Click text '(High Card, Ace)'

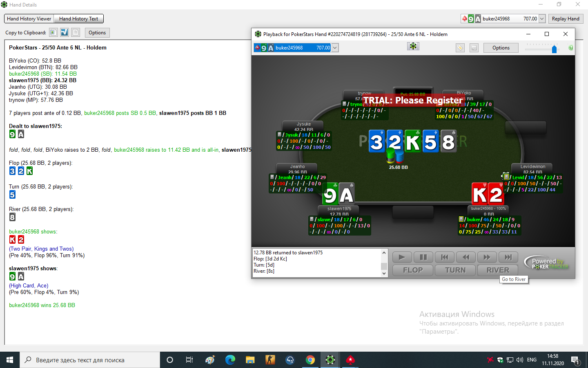pos(29,285)
